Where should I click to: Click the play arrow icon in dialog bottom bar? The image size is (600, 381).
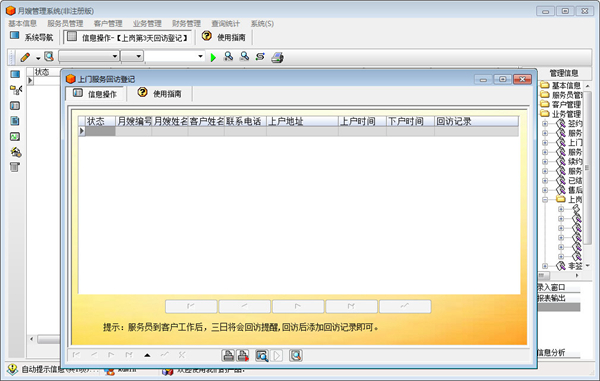(277, 355)
